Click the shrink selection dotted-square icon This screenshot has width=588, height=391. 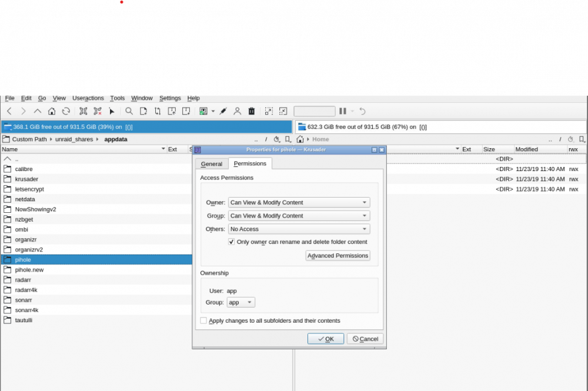(x=283, y=111)
